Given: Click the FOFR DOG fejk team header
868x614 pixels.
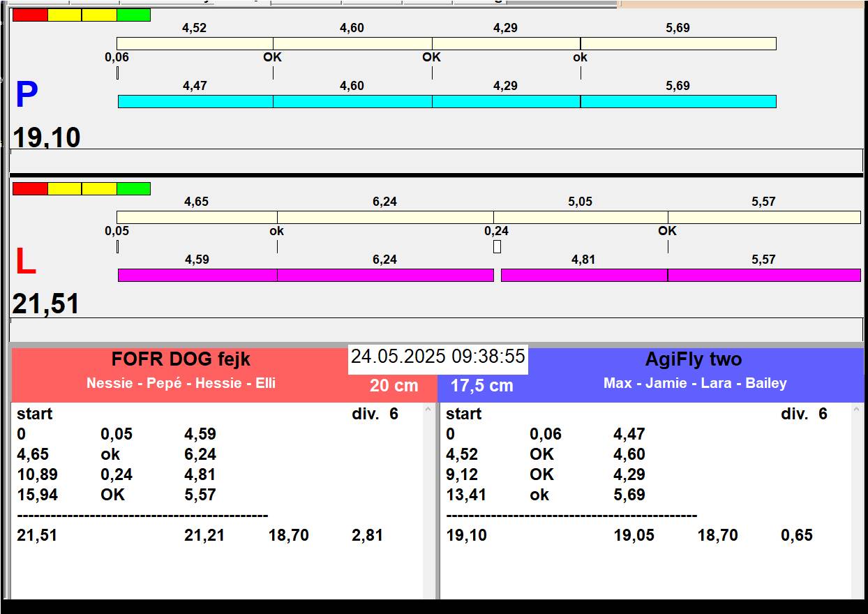Looking at the screenshot, I should tap(181, 360).
